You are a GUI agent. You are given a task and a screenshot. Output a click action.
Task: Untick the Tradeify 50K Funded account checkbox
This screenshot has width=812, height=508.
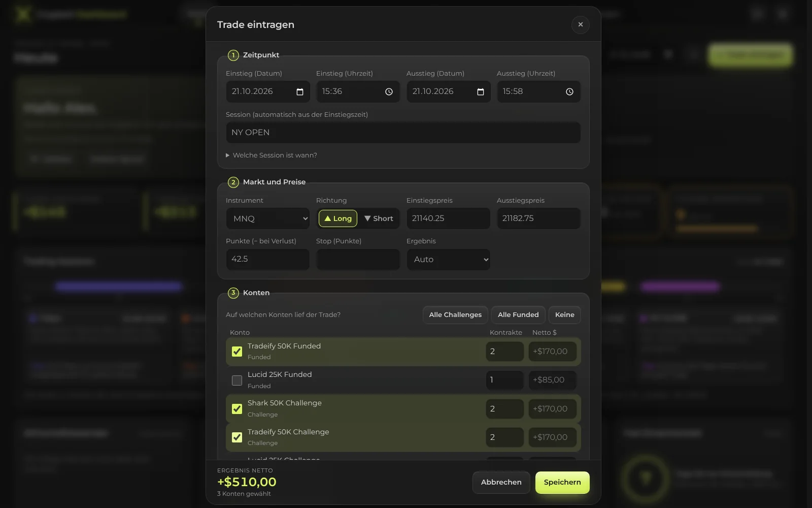coord(237,352)
